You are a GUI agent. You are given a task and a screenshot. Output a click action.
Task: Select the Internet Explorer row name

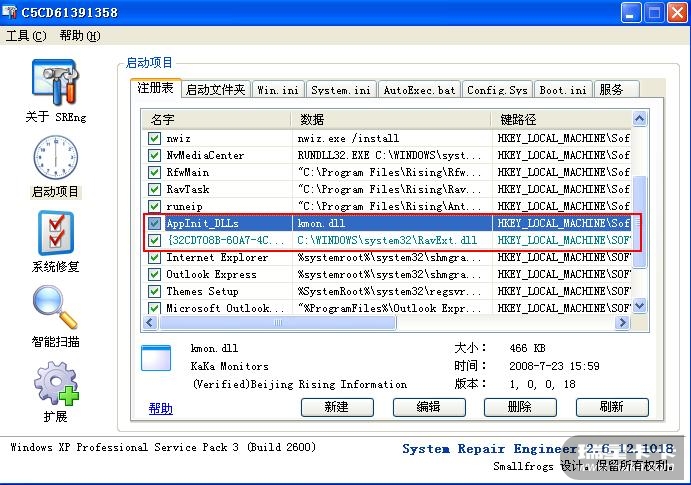point(217,257)
